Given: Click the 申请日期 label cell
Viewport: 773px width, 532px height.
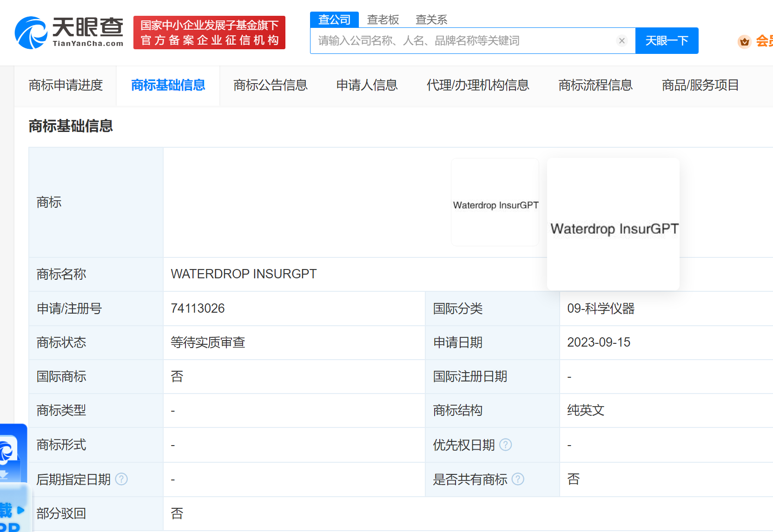Looking at the screenshot, I should [493, 342].
